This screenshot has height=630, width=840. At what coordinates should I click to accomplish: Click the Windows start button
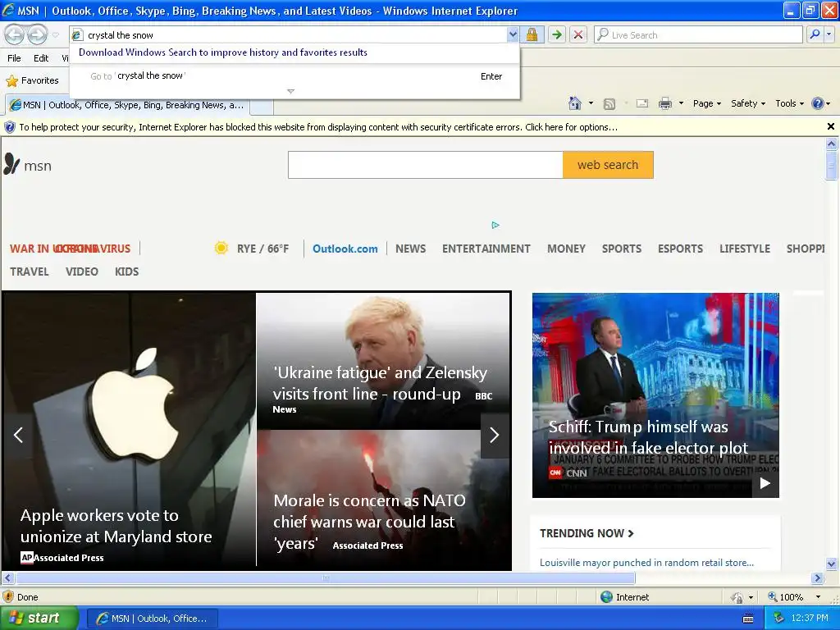[x=39, y=619]
